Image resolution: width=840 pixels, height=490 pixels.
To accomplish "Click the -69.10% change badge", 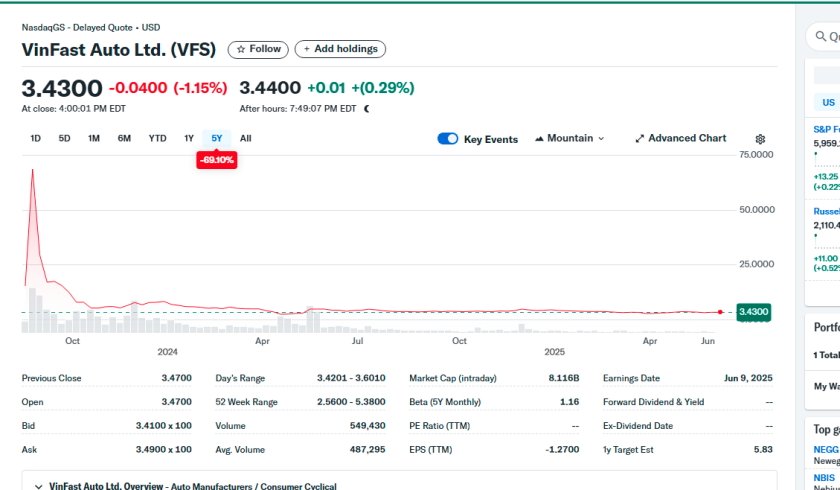I will (216, 160).
